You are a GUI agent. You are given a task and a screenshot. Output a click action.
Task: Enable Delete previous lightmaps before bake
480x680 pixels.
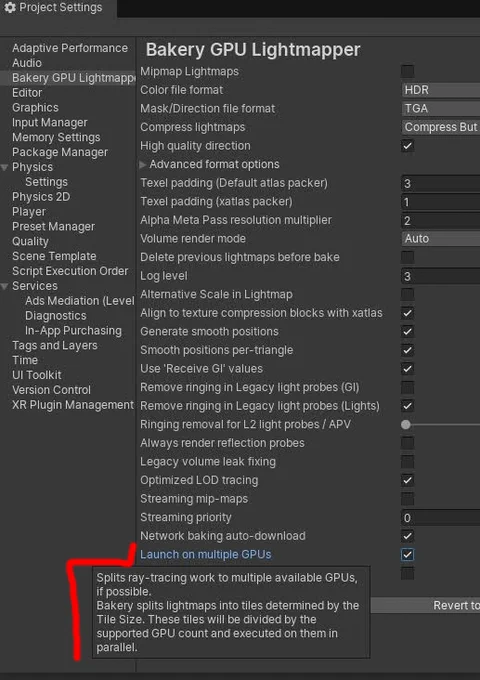coord(407,257)
